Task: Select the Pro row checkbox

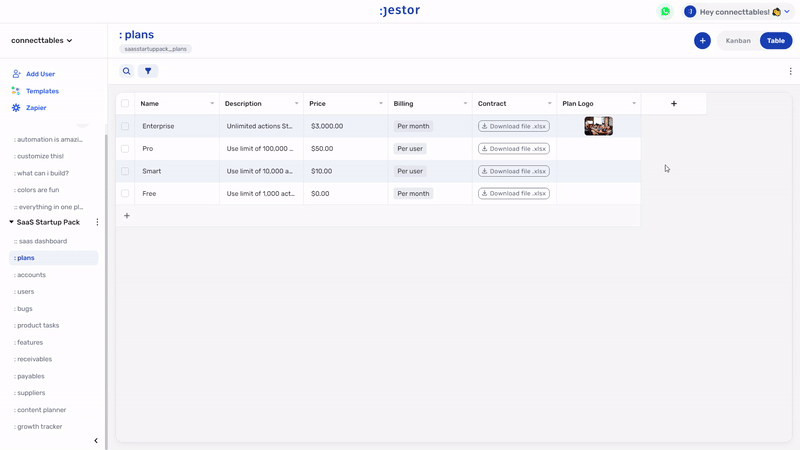Action: (x=125, y=148)
